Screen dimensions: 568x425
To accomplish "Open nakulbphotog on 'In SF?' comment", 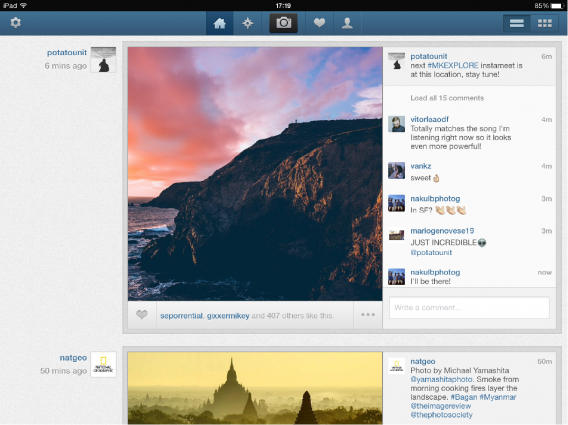I will [435, 199].
